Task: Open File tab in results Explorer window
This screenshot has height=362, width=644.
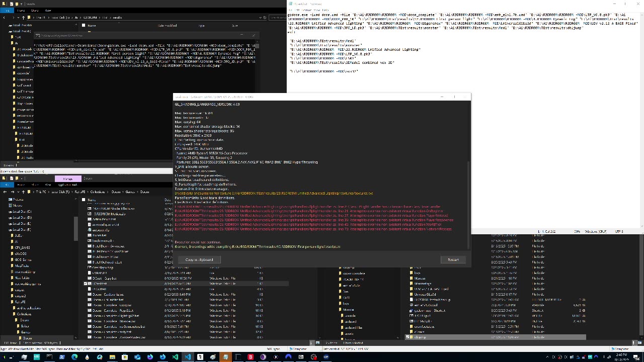Action: pos(7,11)
